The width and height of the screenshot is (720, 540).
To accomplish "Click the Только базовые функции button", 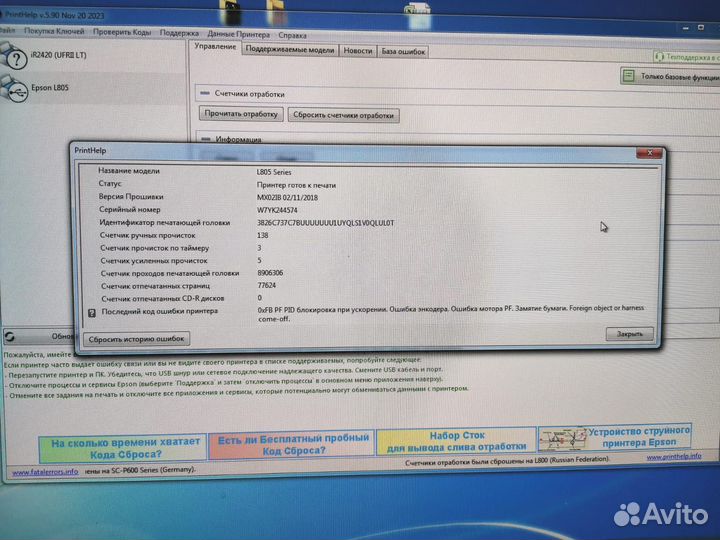I will [670, 76].
